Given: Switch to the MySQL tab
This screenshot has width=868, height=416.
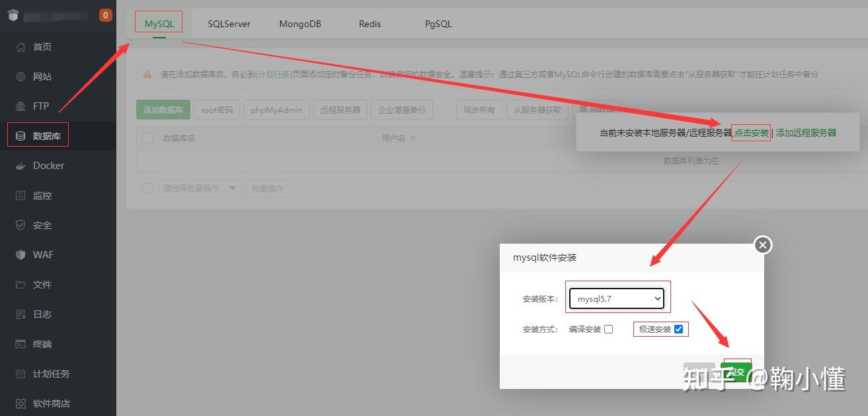Looking at the screenshot, I should pos(159,24).
